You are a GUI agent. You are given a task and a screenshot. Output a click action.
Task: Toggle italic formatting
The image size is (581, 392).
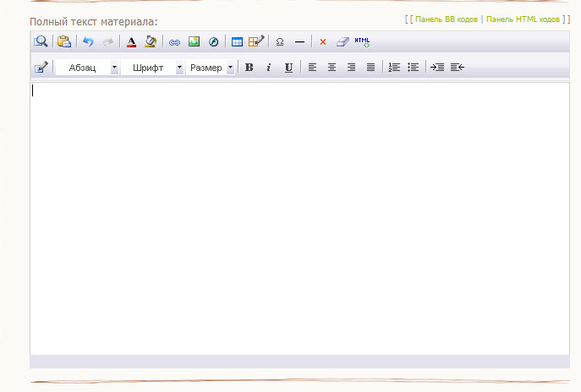[x=269, y=68]
